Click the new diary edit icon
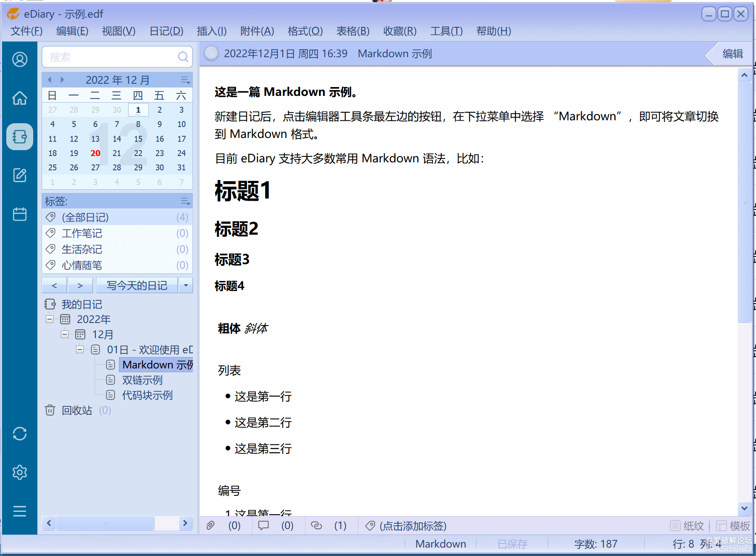The image size is (756, 556). pyautogui.click(x=20, y=175)
